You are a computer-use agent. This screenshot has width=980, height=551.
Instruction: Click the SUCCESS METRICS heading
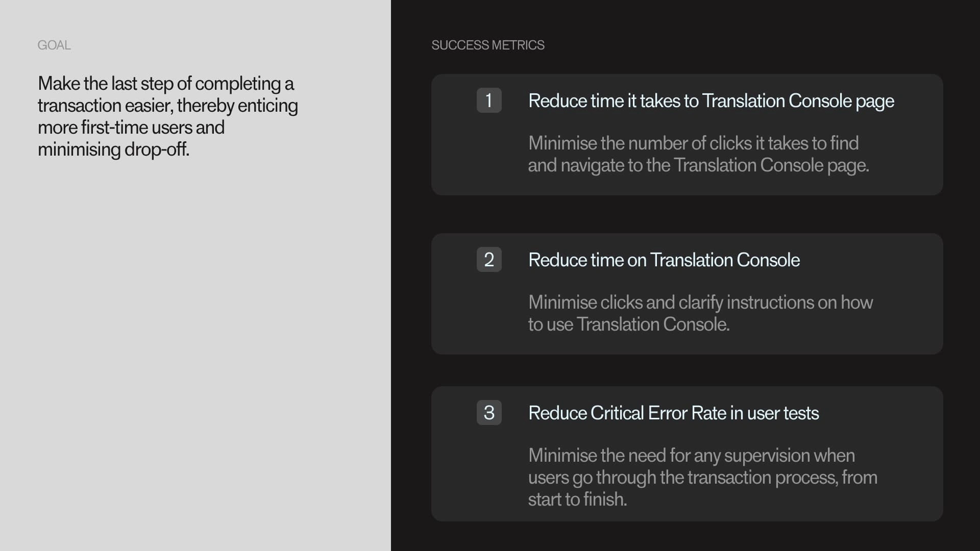[487, 45]
